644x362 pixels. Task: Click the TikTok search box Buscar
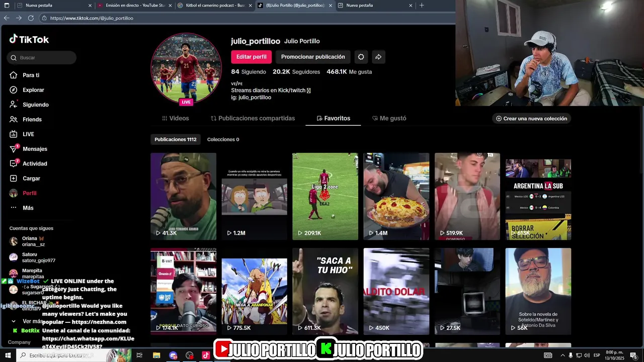coord(42,58)
